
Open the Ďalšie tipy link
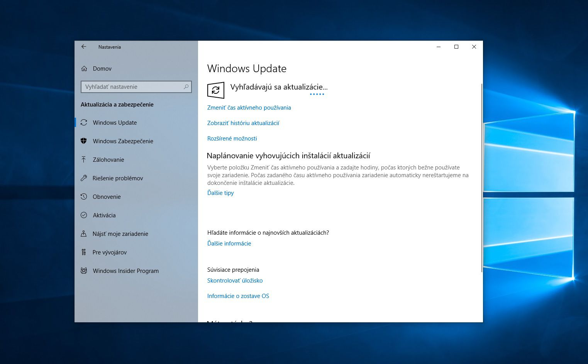coord(220,193)
